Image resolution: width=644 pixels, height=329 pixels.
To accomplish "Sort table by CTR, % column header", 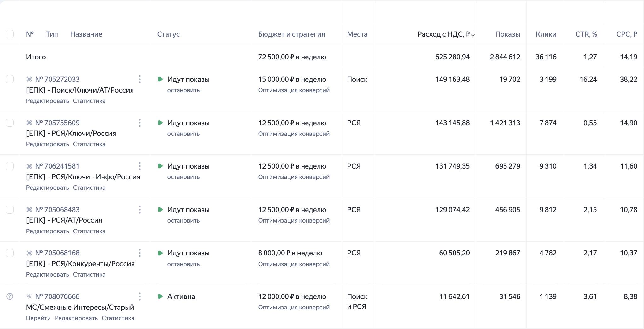I will point(586,34).
